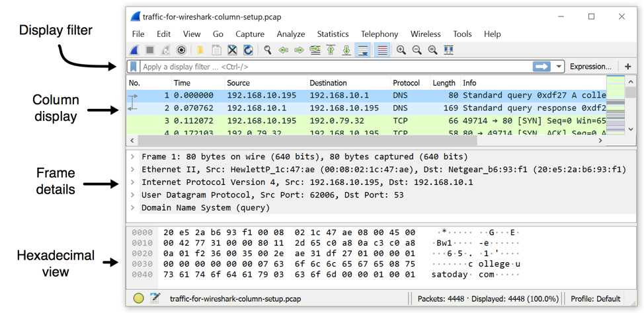Open the Edit menu
644x313 pixels.
[163, 34]
